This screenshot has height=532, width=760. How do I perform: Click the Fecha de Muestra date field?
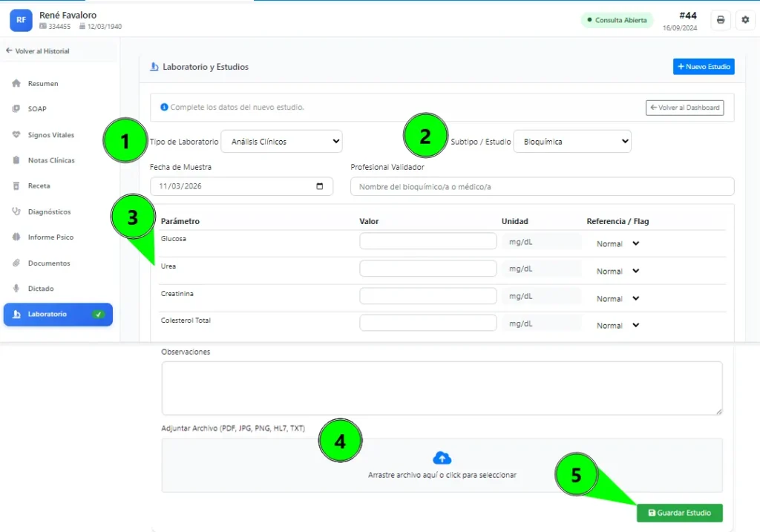click(241, 186)
